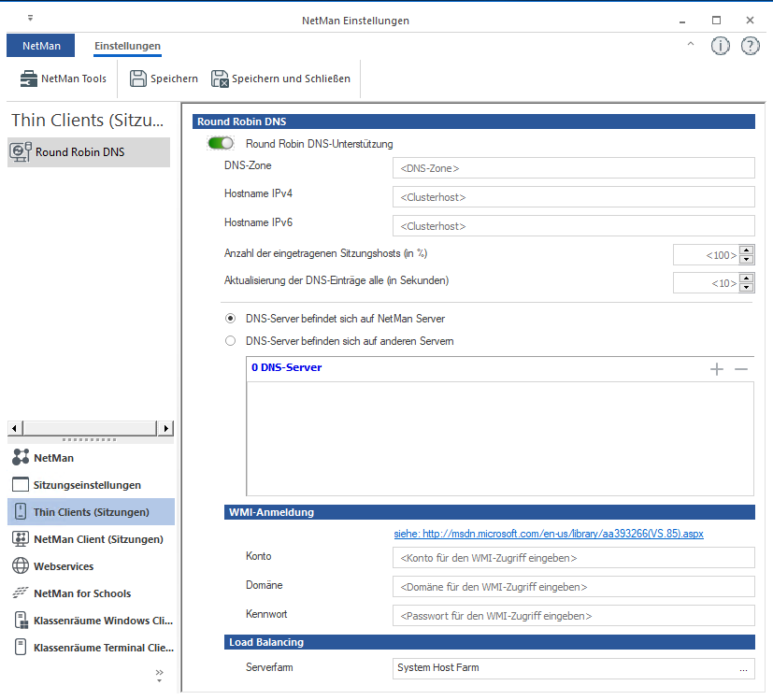Screen dimensions: 773x700
Task: Click the Speichern save icon
Action: [138, 79]
